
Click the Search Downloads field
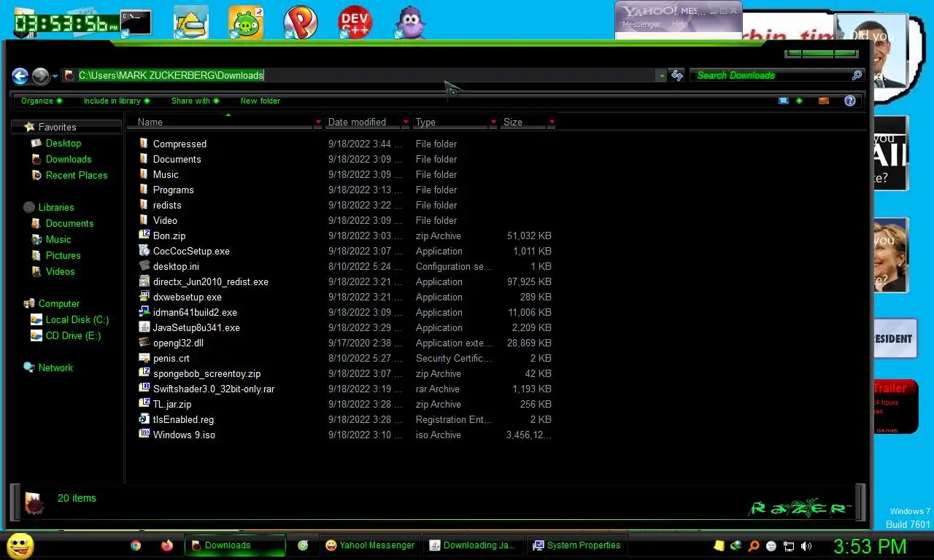(770, 75)
